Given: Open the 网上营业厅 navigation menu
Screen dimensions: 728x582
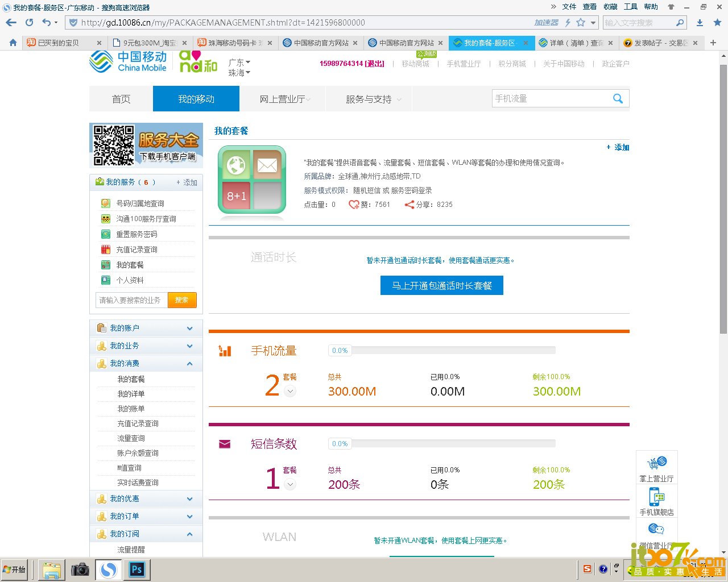Looking at the screenshot, I should (283, 99).
